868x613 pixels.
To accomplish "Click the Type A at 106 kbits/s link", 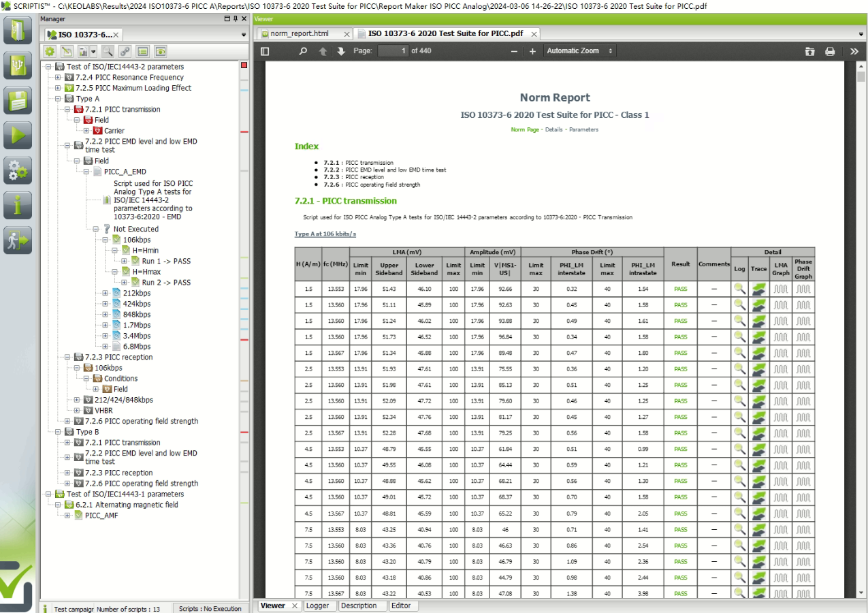I will pos(325,234).
